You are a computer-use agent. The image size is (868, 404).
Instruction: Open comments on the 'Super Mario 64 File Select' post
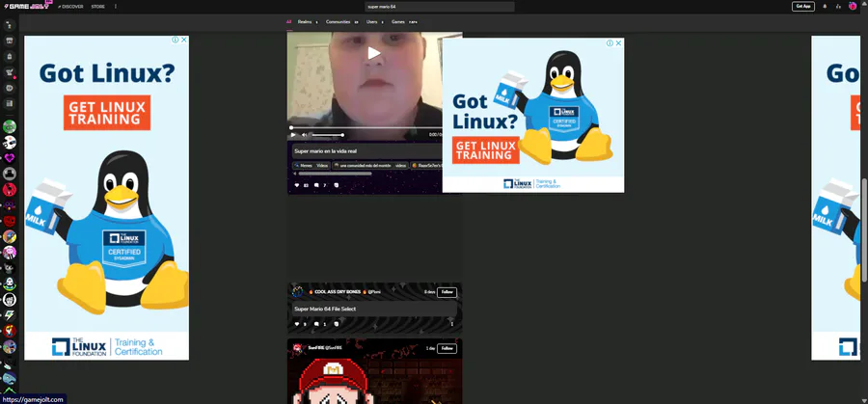[316, 324]
